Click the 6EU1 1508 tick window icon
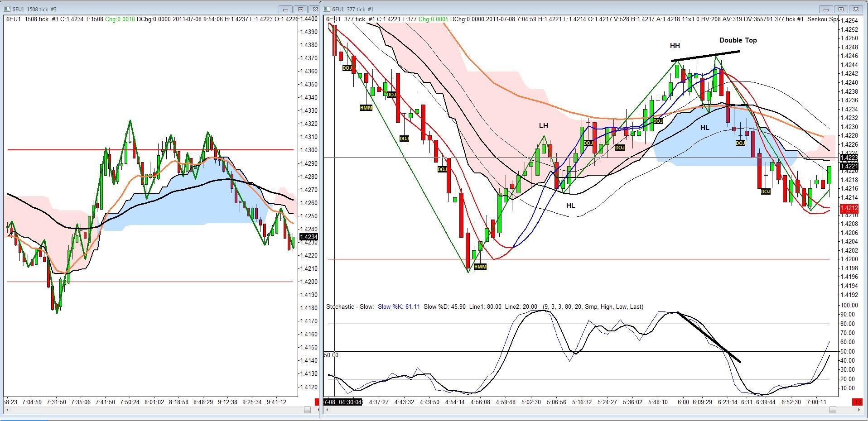Viewport: 868px width, 421px height. tap(7, 9)
